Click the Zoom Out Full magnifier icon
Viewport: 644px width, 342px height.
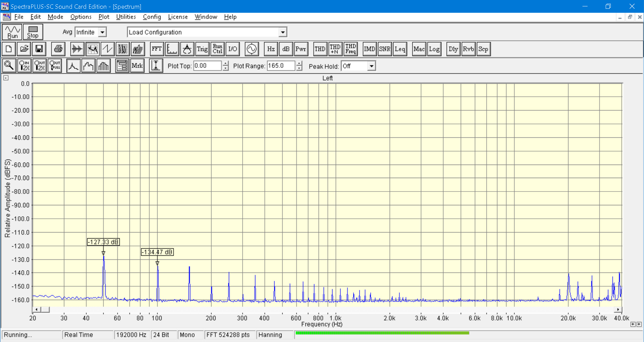[x=55, y=66]
